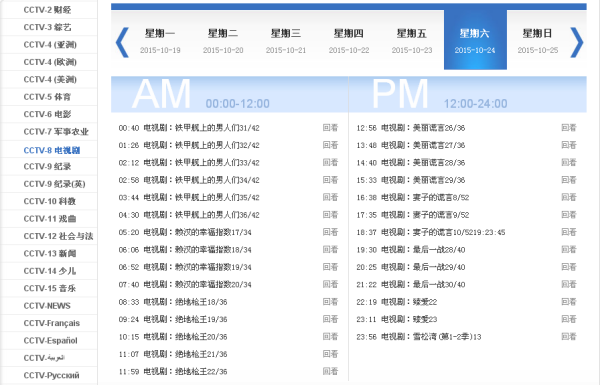
Task: Open CCTV-11 戏曲 channel
Action: point(49,219)
